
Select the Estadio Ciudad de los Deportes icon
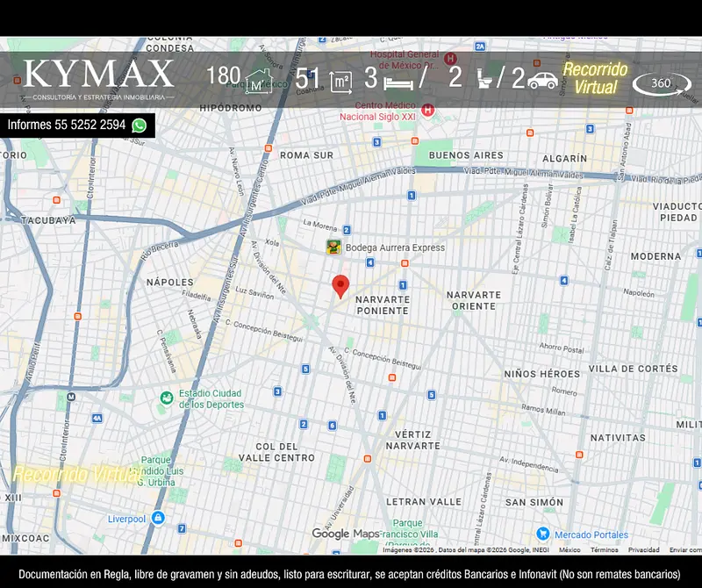tap(167, 398)
